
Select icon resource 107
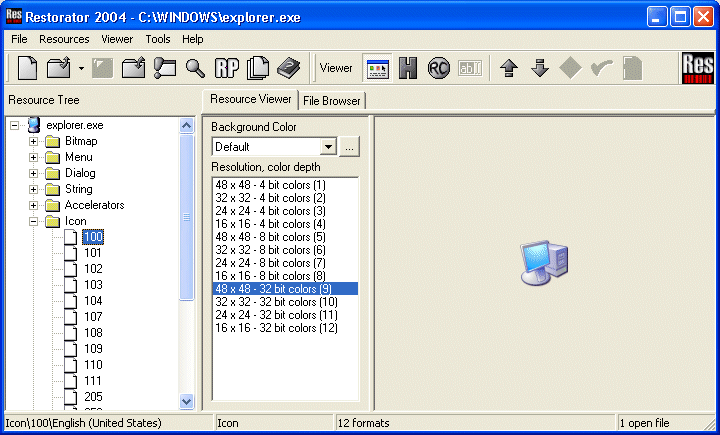tap(93, 317)
